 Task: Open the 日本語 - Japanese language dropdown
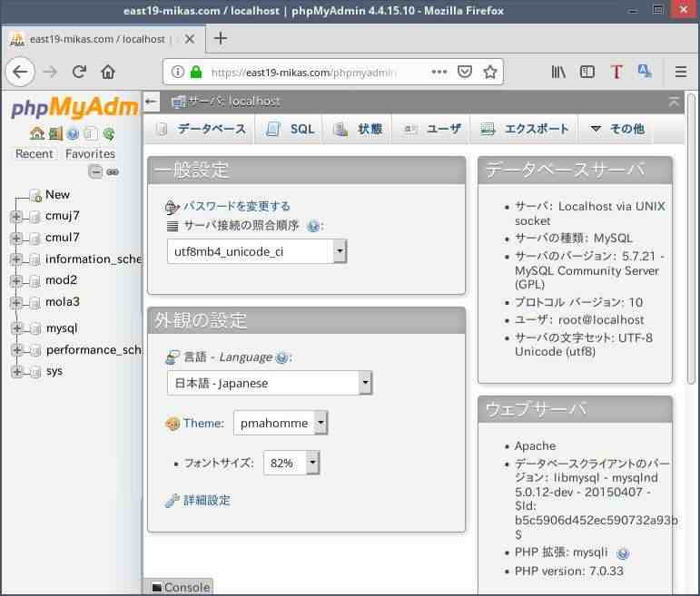point(270,383)
